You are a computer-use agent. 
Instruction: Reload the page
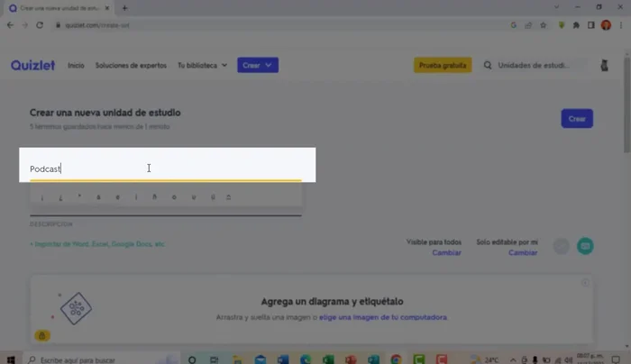40,25
